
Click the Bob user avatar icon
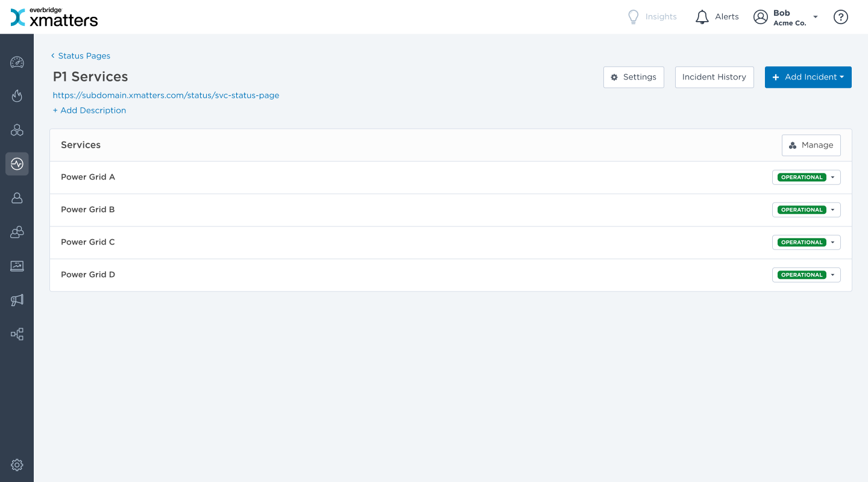tap(761, 17)
